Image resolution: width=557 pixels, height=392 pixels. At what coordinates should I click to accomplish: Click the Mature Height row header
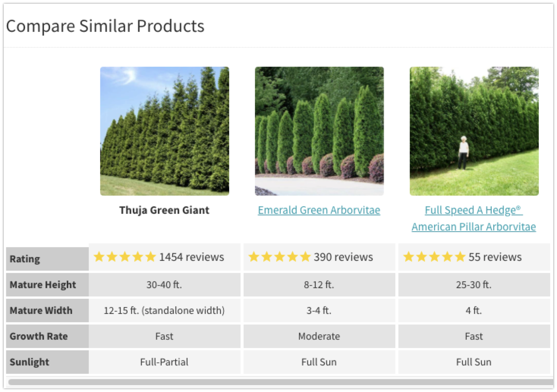pos(43,285)
